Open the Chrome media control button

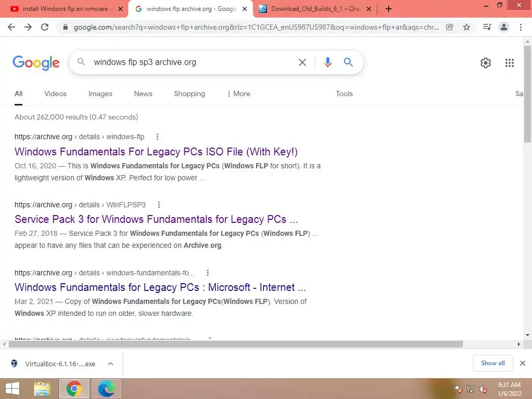point(487,27)
